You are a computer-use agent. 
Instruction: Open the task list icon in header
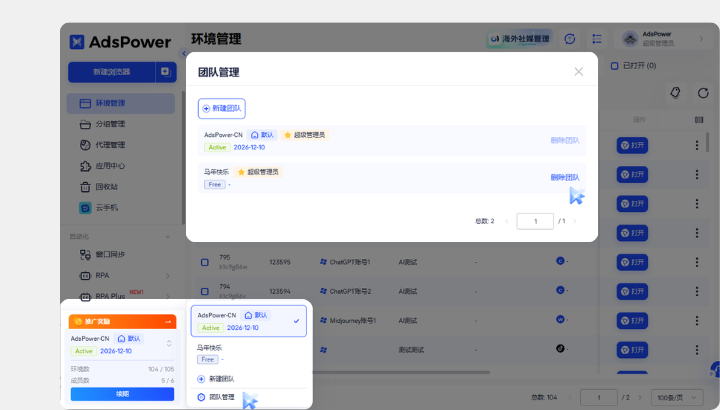point(597,39)
